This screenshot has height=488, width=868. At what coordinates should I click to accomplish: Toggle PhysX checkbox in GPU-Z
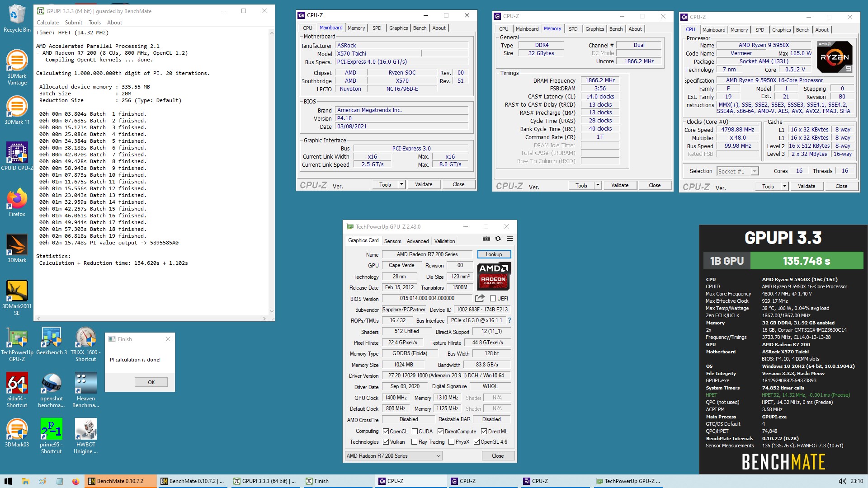(451, 442)
